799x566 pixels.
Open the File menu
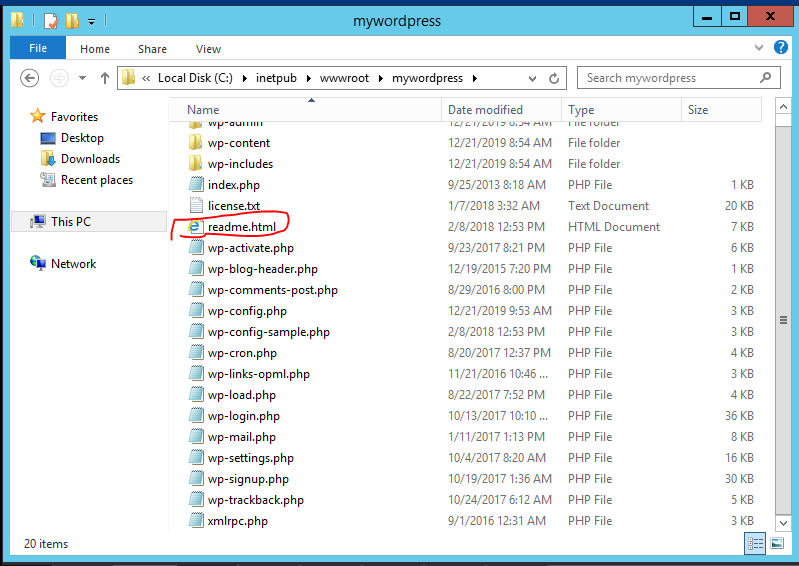pyautogui.click(x=38, y=48)
